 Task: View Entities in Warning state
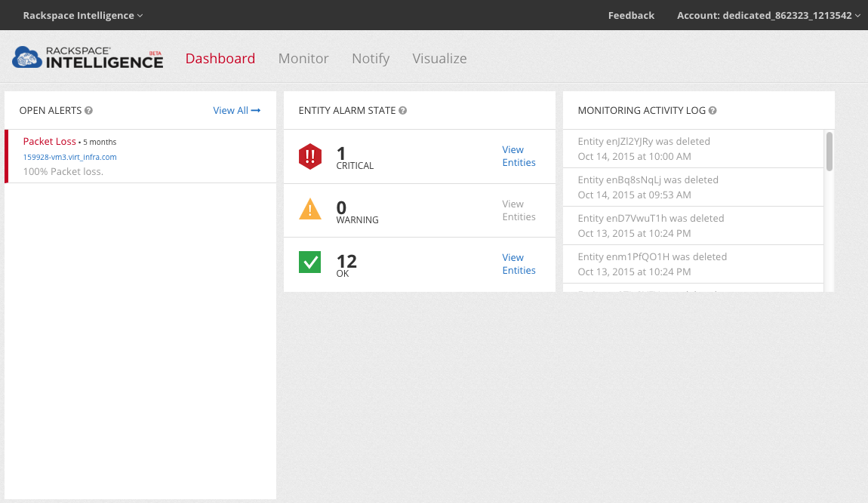[519, 210]
